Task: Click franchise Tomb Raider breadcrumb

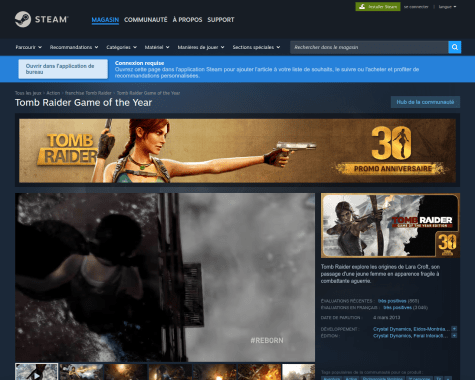Action: click(88, 93)
